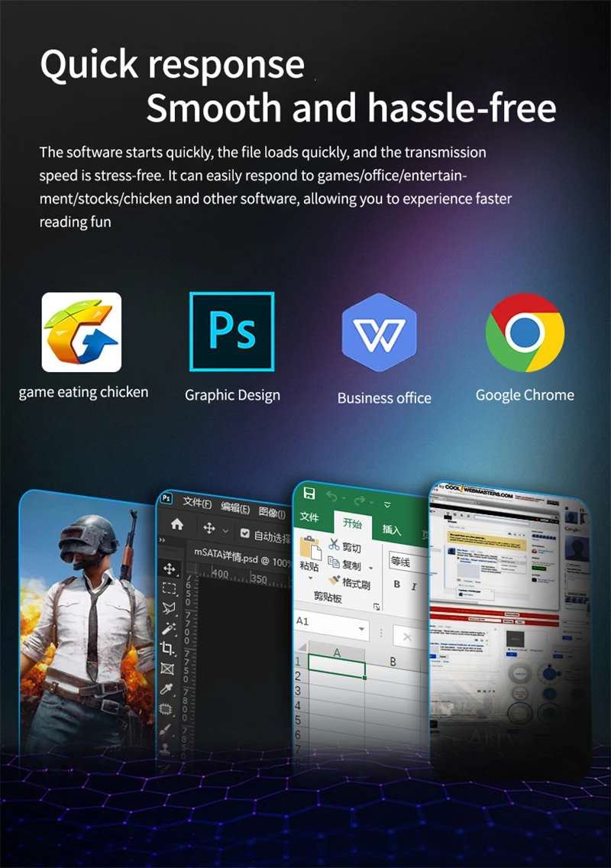Open the 等线 font name dropdown
Image resolution: width=611 pixels, height=868 pixels.
click(408, 562)
